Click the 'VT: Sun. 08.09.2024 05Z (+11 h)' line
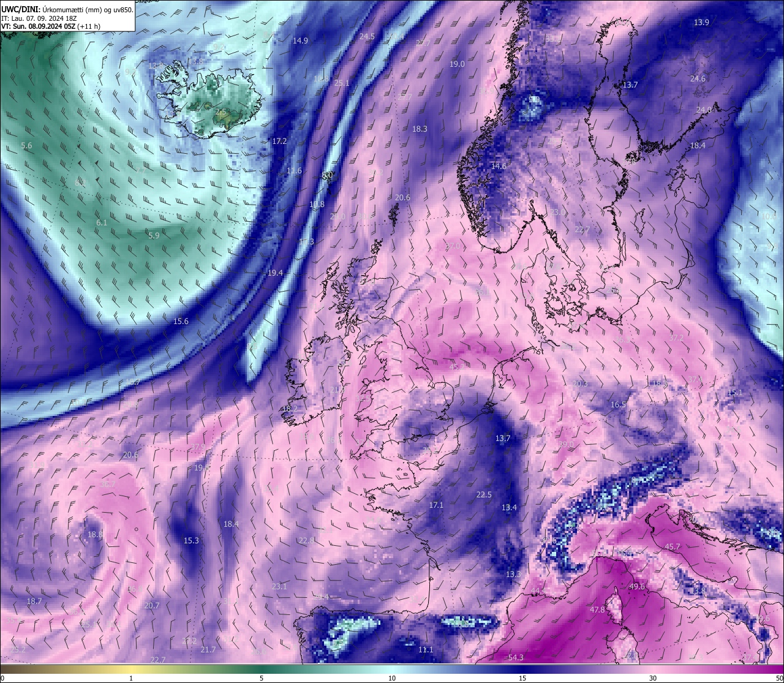 click(x=51, y=26)
